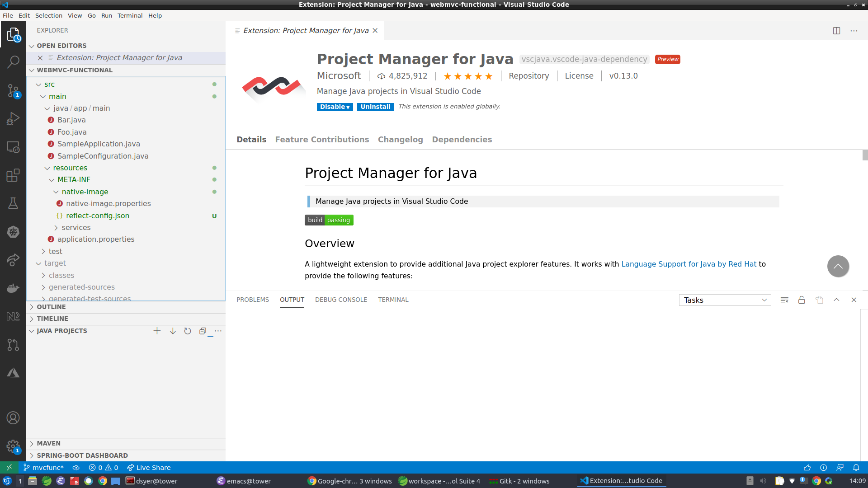Clear the output panel
This screenshot has height=488, width=868.
pos(784,300)
